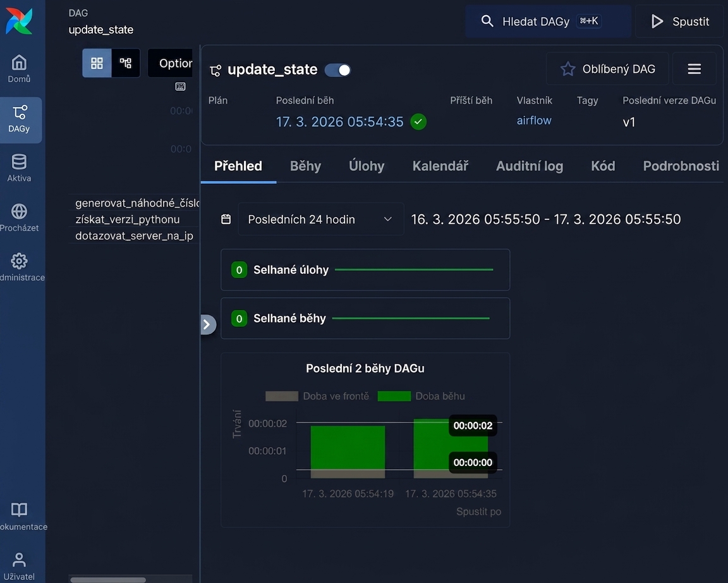Select task generovat_náhodné_číslo

tap(137, 203)
